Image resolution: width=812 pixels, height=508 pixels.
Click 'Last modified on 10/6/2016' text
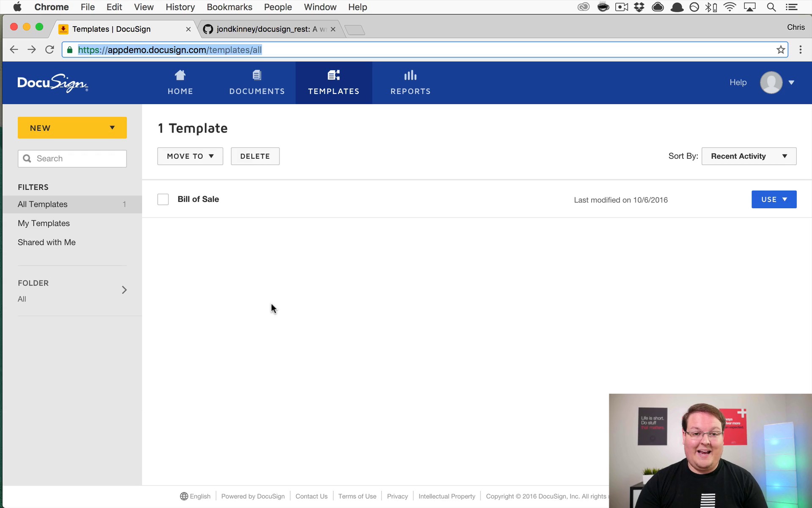pyautogui.click(x=620, y=200)
